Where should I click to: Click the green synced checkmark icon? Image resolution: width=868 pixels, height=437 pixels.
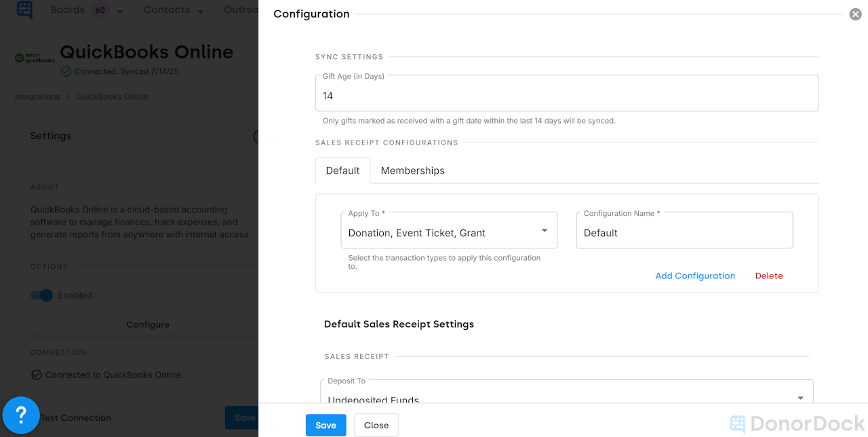point(66,71)
